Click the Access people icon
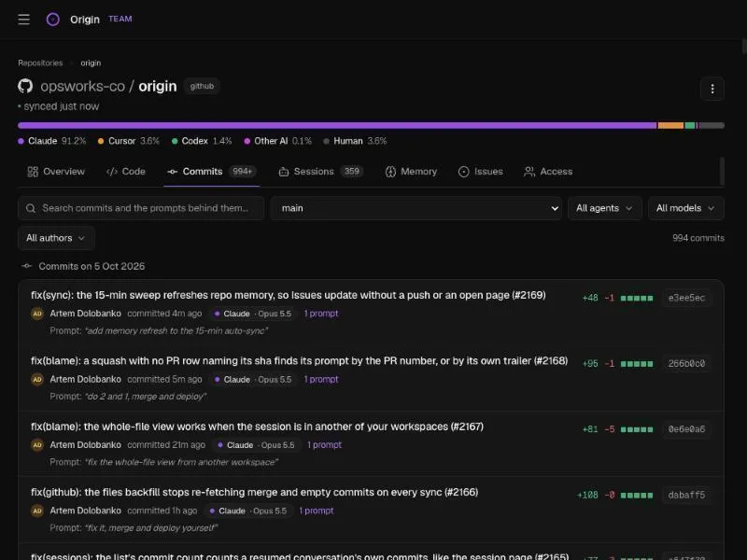Image resolution: width=747 pixels, height=560 pixels. pos(529,172)
